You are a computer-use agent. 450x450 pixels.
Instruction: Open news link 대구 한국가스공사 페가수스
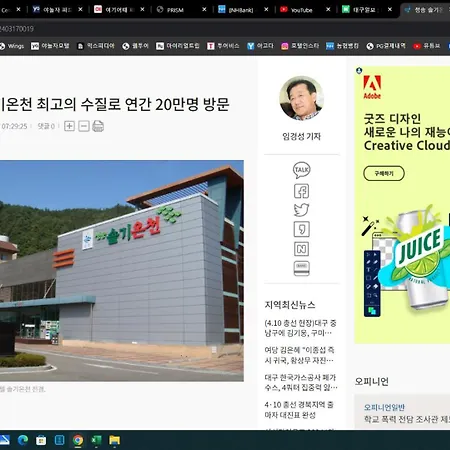point(301,382)
